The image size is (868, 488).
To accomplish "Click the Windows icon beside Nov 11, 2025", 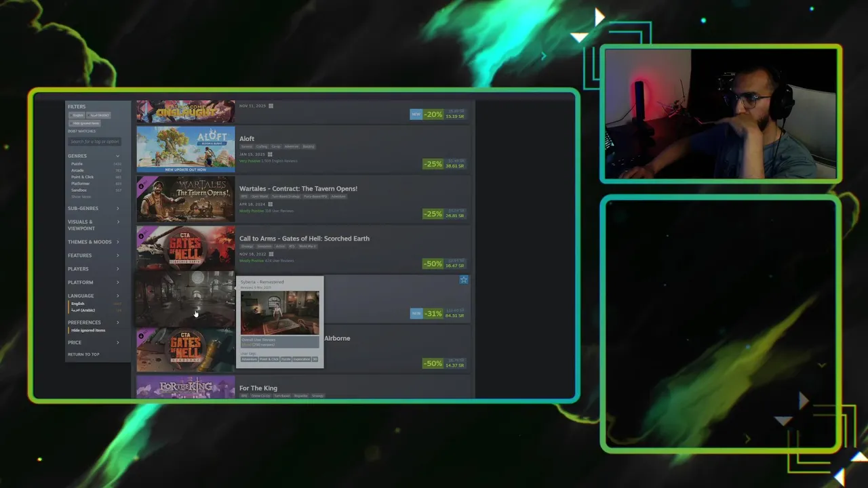I will [x=271, y=106].
